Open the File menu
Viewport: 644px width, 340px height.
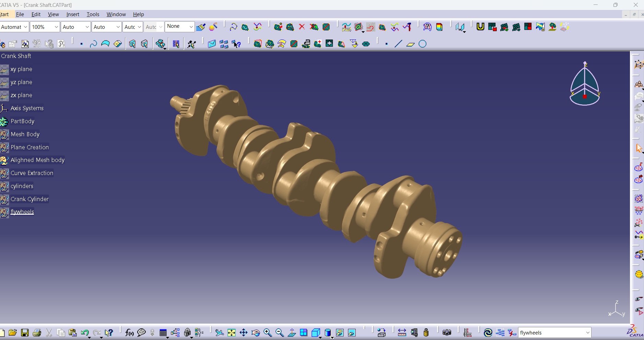[20, 14]
